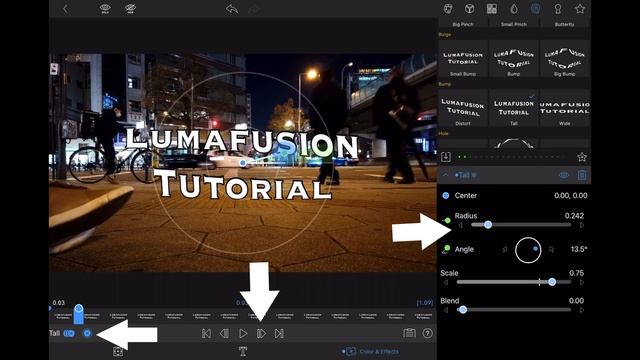The width and height of the screenshot is (640, 360).
Task: Apply the Small Bump preset
Action: pos(463,58)
